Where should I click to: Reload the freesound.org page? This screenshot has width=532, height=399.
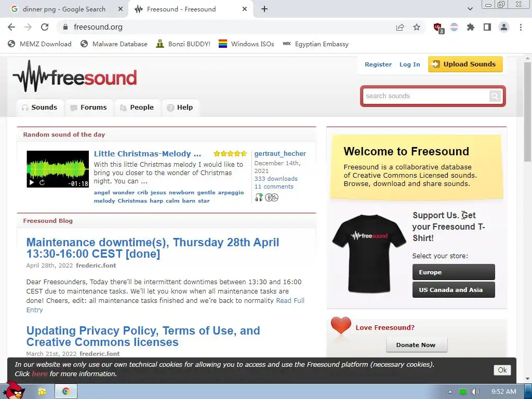tap(45, 27)
